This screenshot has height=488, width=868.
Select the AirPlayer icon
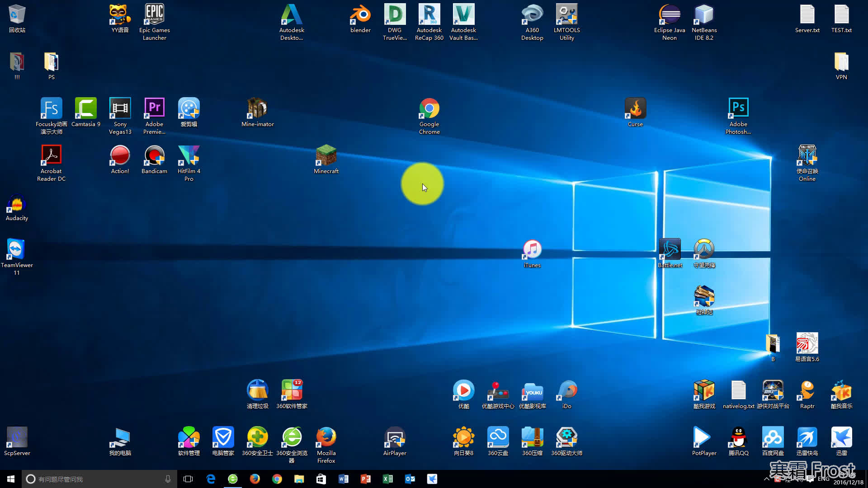[395, 441]
